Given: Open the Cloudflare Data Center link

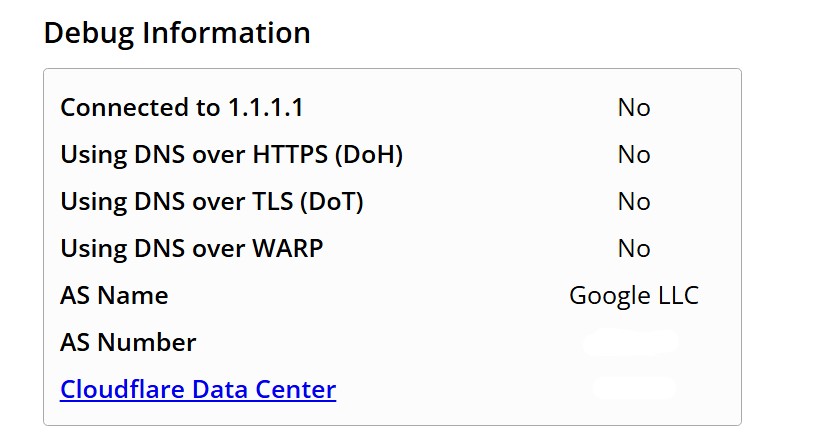Looking at the screenshot, I should click(x=198, y=389).
